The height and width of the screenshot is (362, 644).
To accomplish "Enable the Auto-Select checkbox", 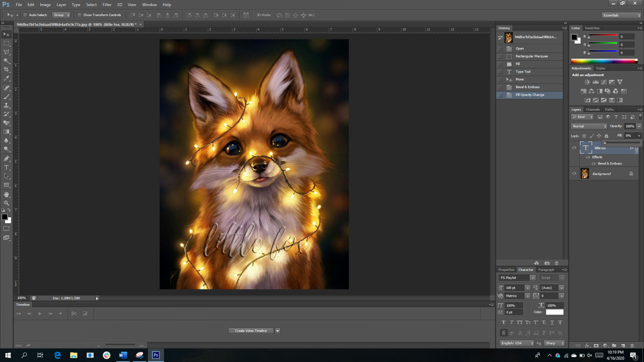I will tap(25, 15).
